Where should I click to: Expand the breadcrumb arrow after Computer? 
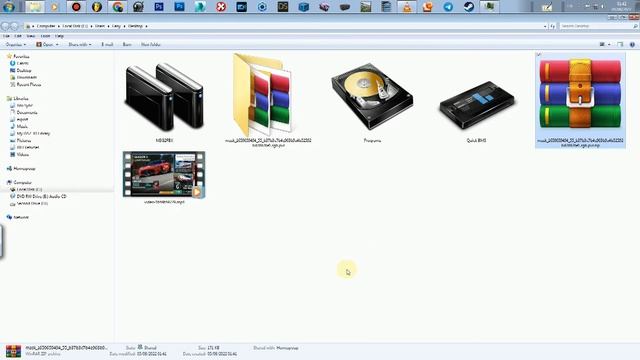pyautogui.click(x=58, y=26)
